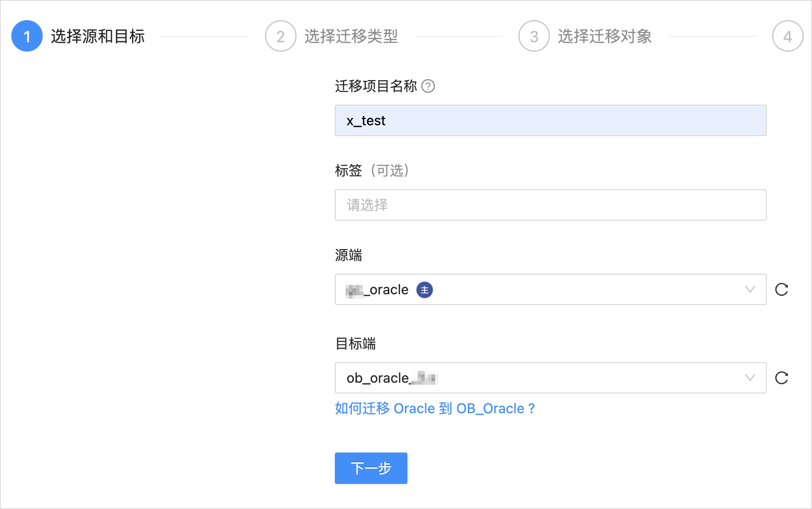Click step 3 number circle
Image resolution: width=812 pixels, height=509 pixels.
click(534, 36)
